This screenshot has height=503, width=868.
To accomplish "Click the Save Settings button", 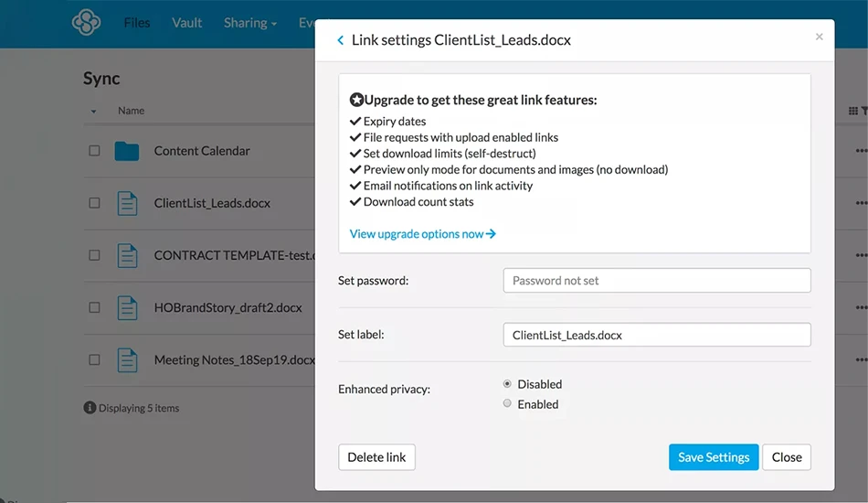I will click(714, 457).
